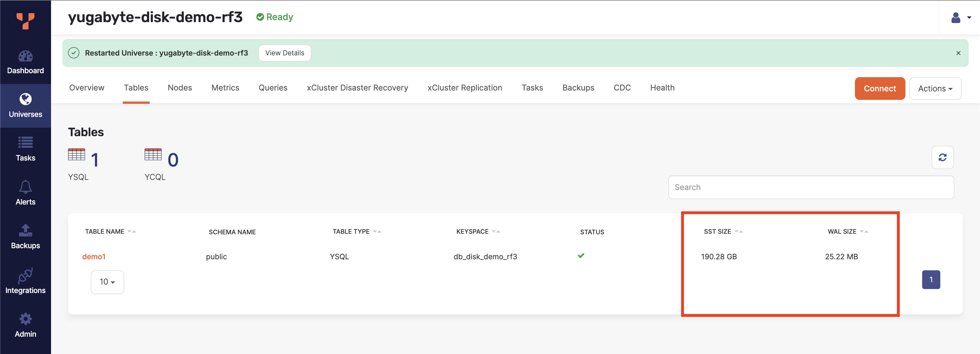The width and height of the screenshot is (980, 354).
Task: Open Integrations from the sidebar
Action: pos(25,275)
